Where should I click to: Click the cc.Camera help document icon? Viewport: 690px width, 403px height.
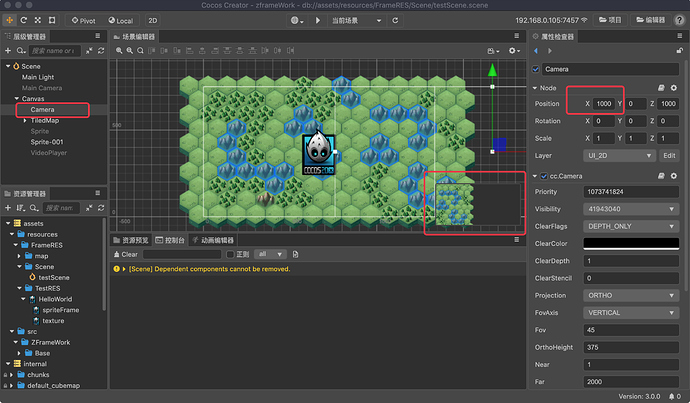tap(660, 176)
